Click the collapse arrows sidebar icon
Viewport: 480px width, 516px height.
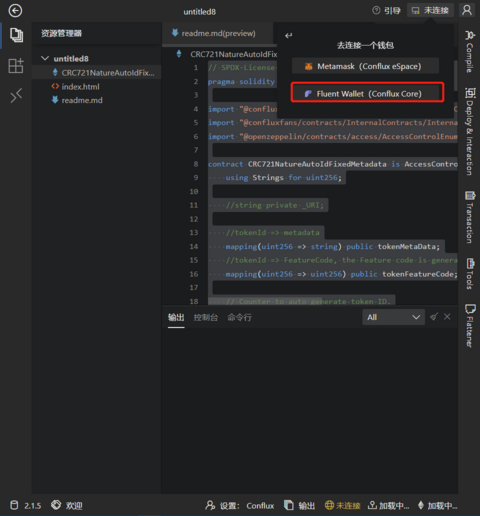tap(16, 95)
